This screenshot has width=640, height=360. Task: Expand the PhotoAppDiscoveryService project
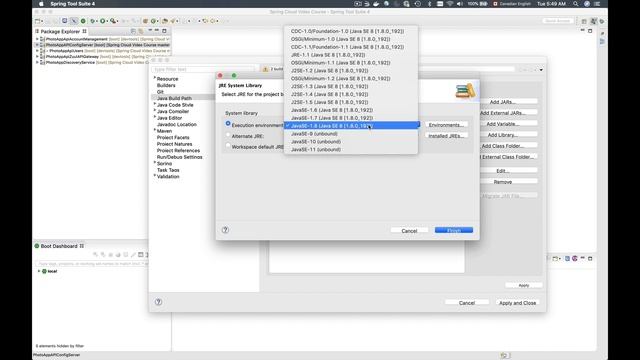(x=37, y=62)
